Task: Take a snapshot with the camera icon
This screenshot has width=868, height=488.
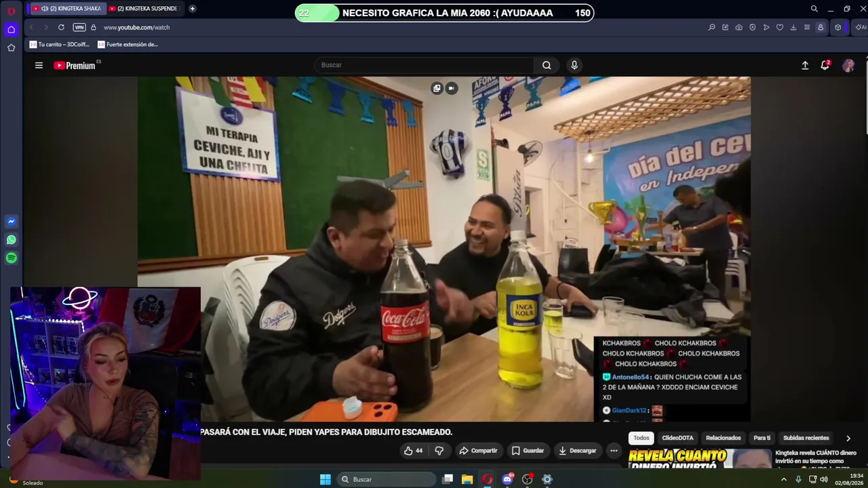Action: [738, 27]
